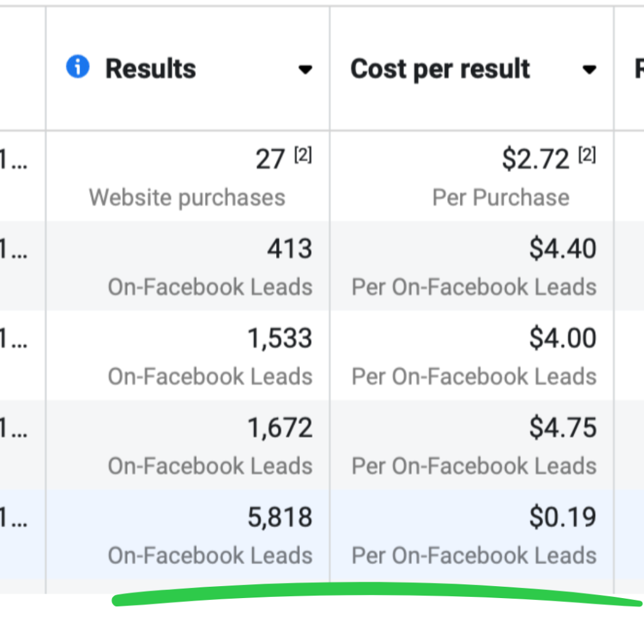644x644 pixels.
Task: Select the 1,533 On-Facebook Leads result
Action: click(x=187, y=356)
